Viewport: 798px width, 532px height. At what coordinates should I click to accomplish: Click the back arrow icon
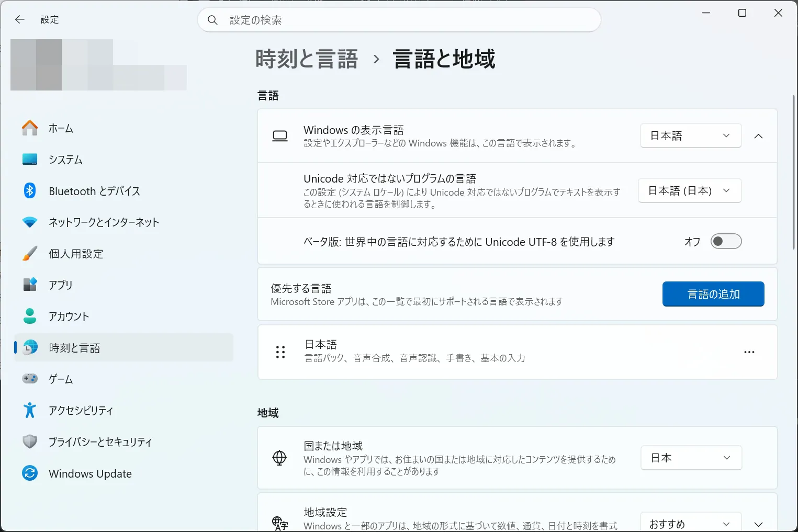20,19
